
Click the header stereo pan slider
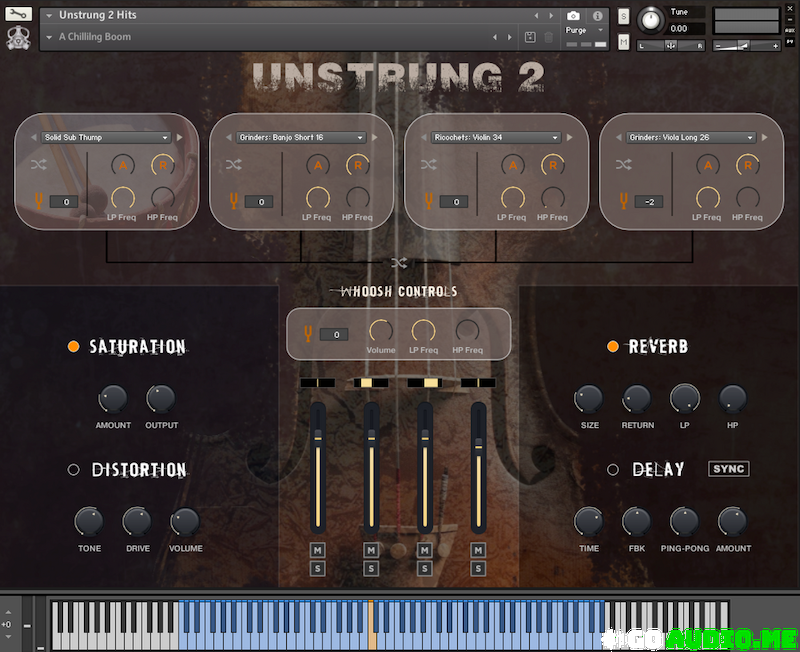[x=670, y=46]
